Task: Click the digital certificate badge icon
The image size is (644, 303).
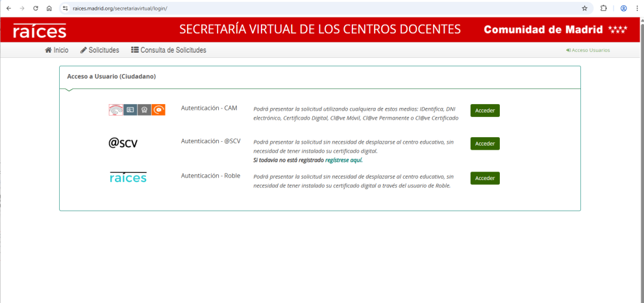Action: tap(144, 110)
